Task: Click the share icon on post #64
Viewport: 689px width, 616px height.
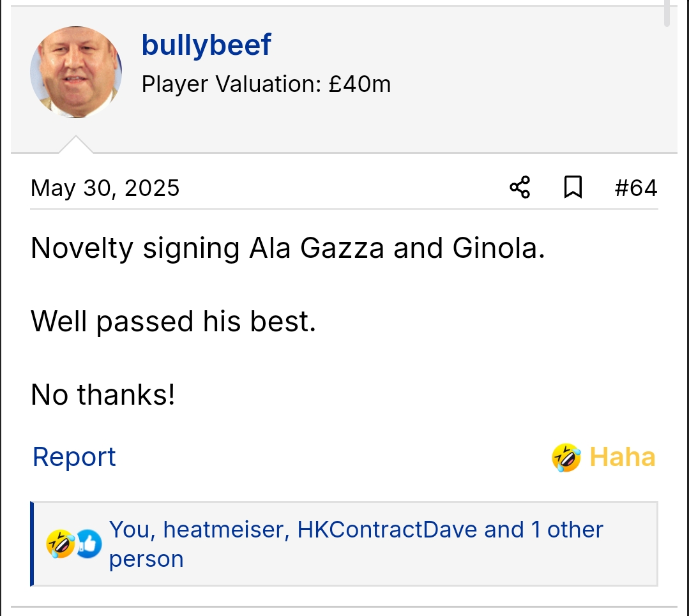Action: (520, 188)
